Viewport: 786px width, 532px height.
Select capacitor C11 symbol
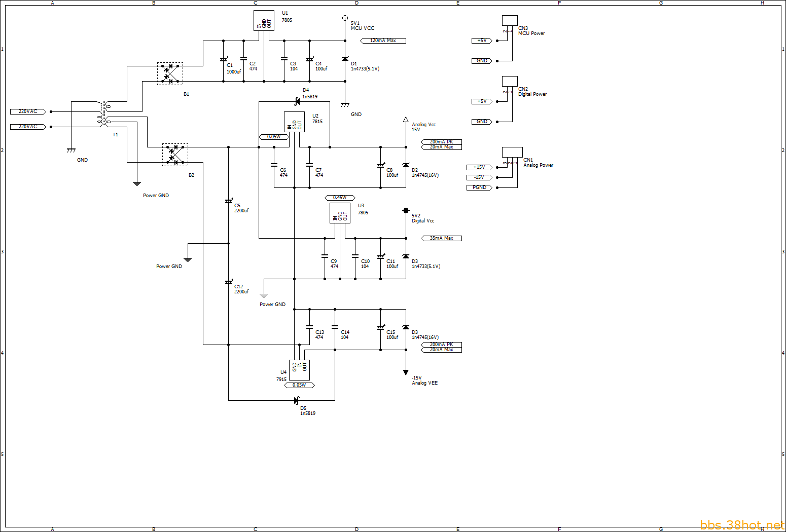[x=380, y=257]
